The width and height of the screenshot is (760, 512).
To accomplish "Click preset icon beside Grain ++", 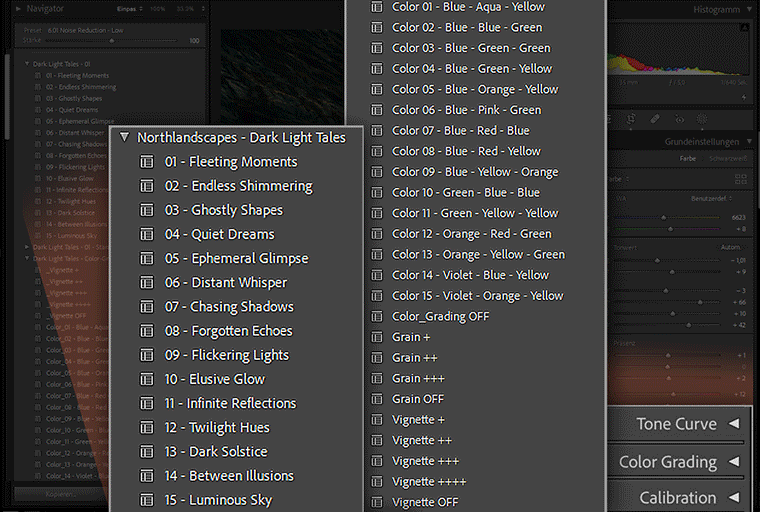I will click(x=377, y=358).
